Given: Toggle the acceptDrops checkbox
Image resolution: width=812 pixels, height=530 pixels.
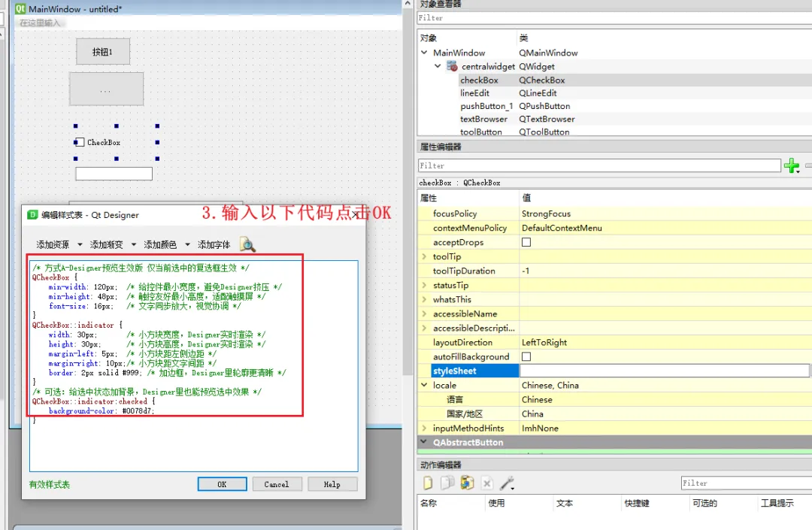Looking at the screenshot, I should [526, 242].
